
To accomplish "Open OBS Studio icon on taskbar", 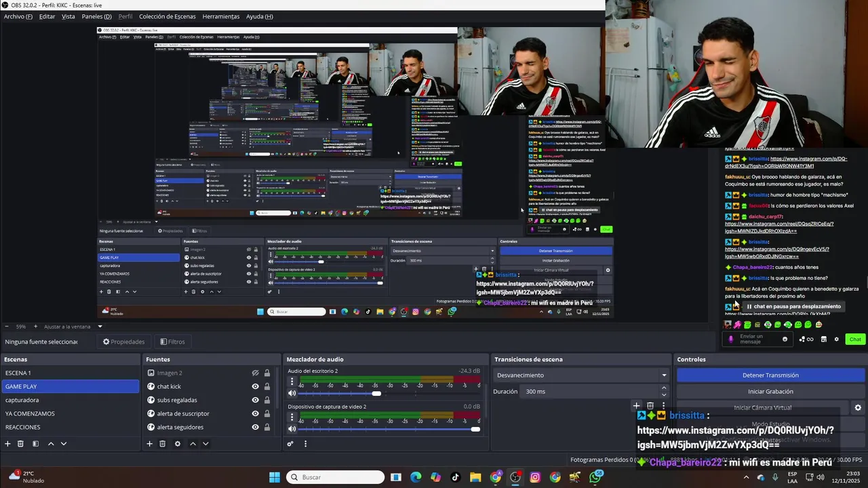I will tap(515, 477).
